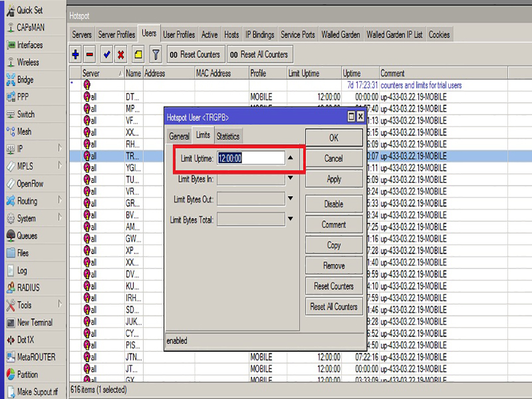The height and width of the screenshot is (399, 532).
Task: Expand MPLS submenu
Action: (x=60, y=165)
